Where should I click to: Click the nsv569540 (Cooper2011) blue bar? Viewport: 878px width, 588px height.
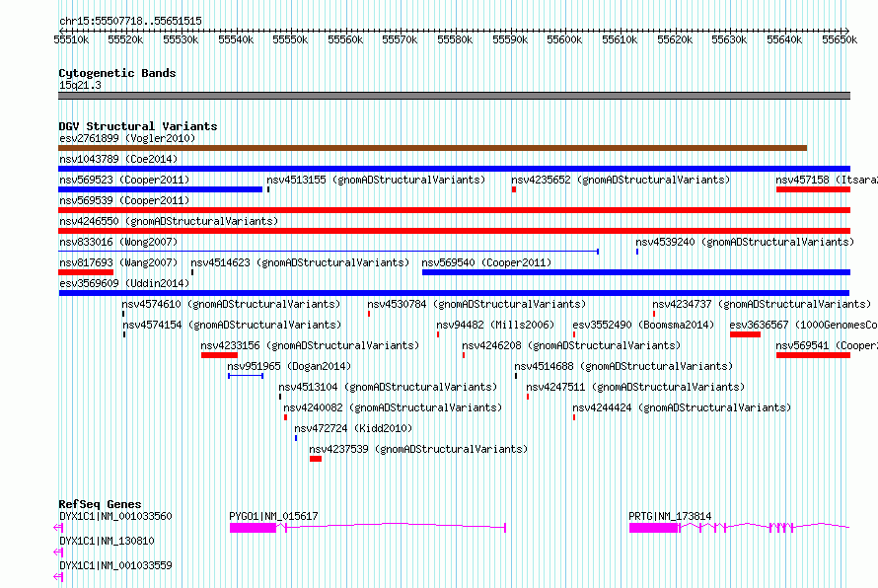click(636, 272)
